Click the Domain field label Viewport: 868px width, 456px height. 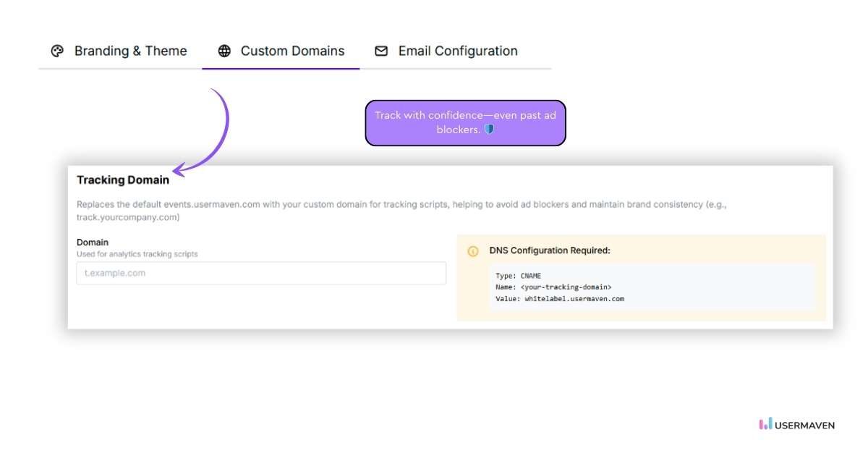93,242
